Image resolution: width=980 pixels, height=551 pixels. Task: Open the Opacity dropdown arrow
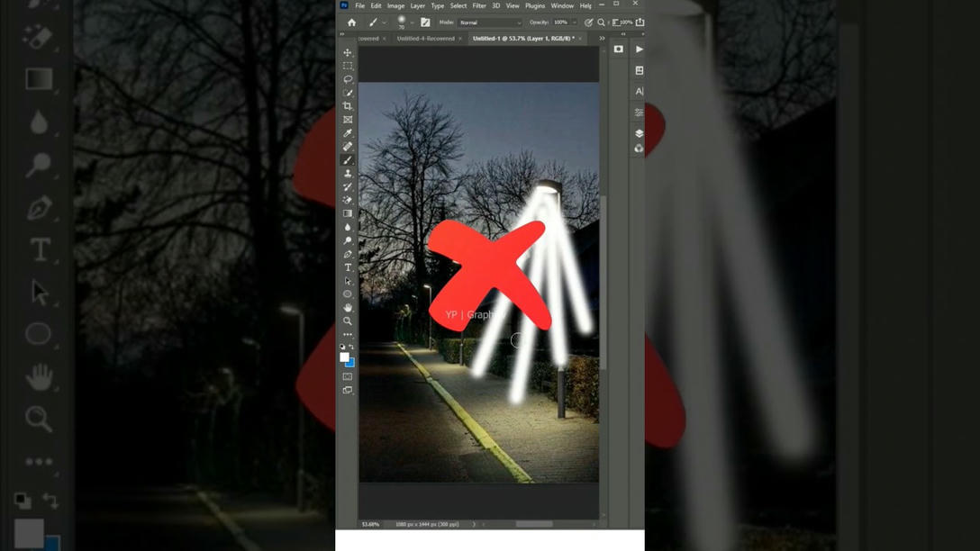[x=575, y=22]
